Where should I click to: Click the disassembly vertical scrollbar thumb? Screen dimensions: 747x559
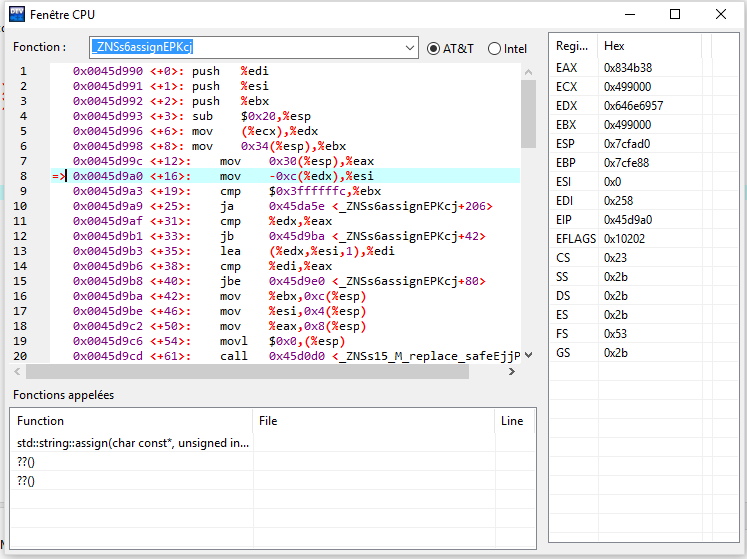click(528, 115)
